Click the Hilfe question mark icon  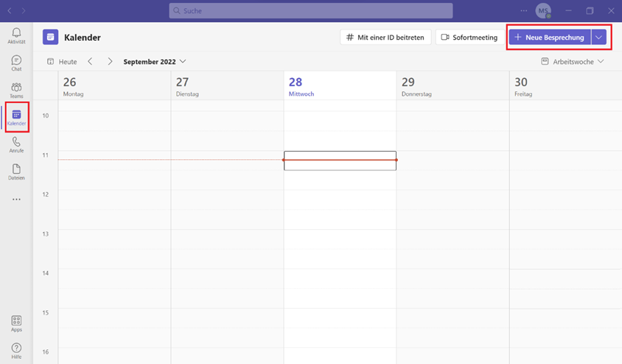(x=16, y=351)
